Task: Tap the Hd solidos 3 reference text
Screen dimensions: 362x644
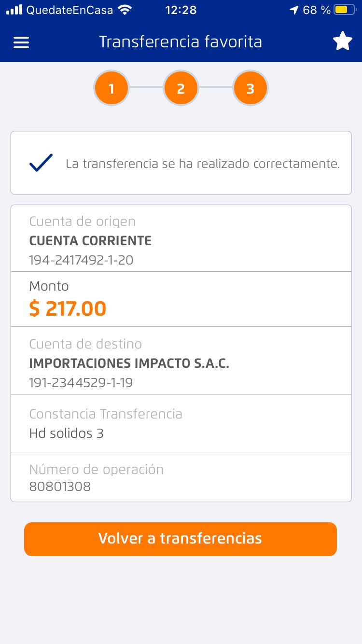Action: [x=67, y=433]
